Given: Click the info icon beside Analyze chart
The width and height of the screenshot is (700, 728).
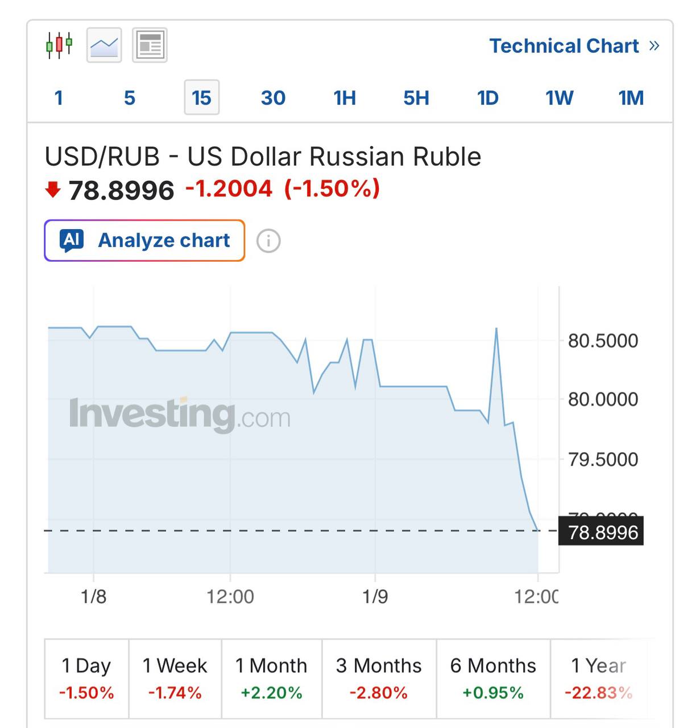Looking at the screenshot, I should point(268,241).
